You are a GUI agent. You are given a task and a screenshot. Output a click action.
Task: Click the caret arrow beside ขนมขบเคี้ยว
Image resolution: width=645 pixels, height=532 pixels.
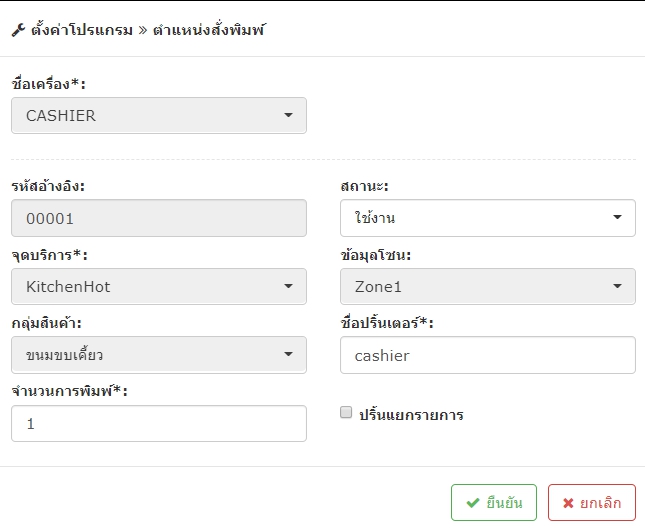[x=288, y=354]
